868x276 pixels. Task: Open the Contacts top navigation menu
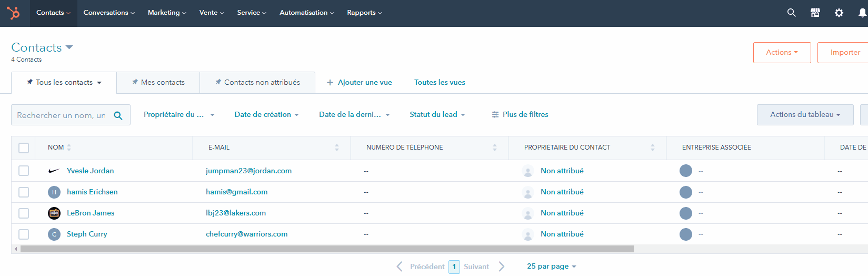(53, 13)
